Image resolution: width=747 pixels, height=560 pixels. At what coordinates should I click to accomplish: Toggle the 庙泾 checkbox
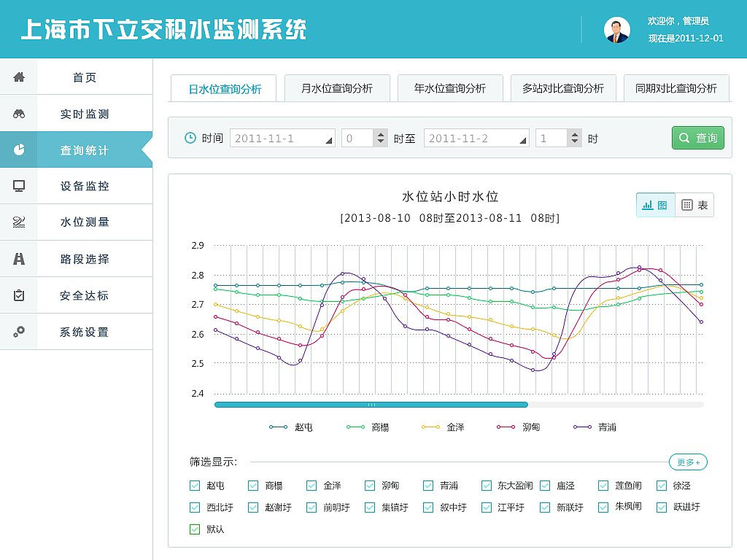tap(544, 485)
